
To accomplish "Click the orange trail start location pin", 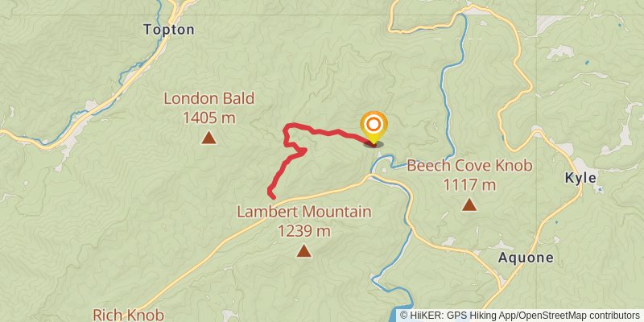I will tap(374, 128).
